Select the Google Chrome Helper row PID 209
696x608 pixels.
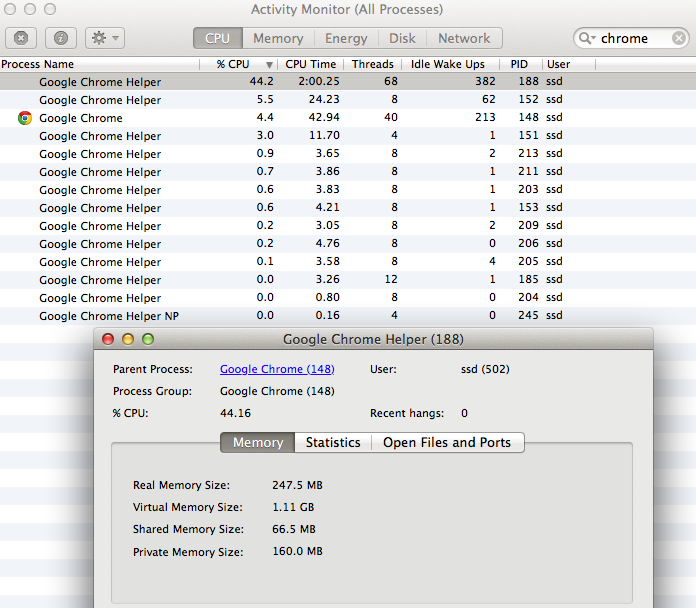pos(348,225)
